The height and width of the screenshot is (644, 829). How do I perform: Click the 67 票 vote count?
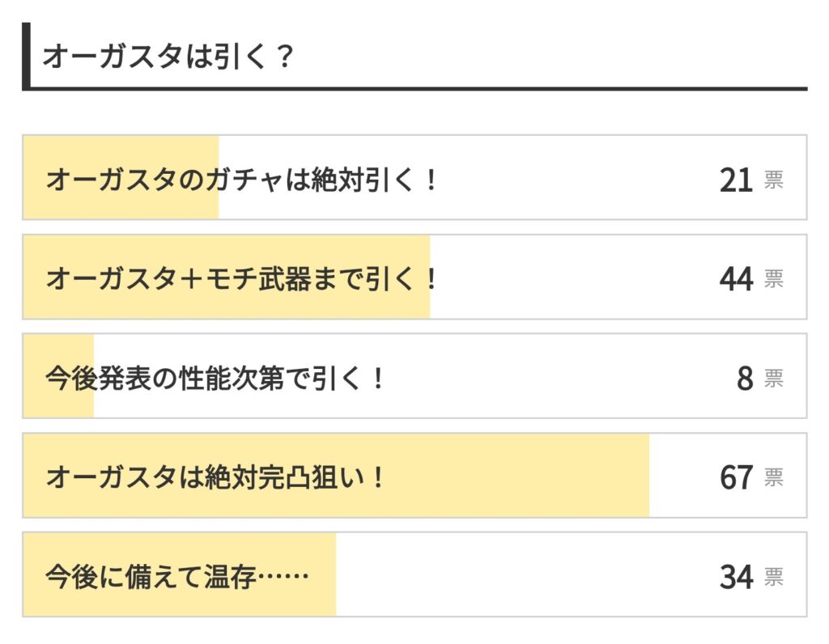click(751, 477)
